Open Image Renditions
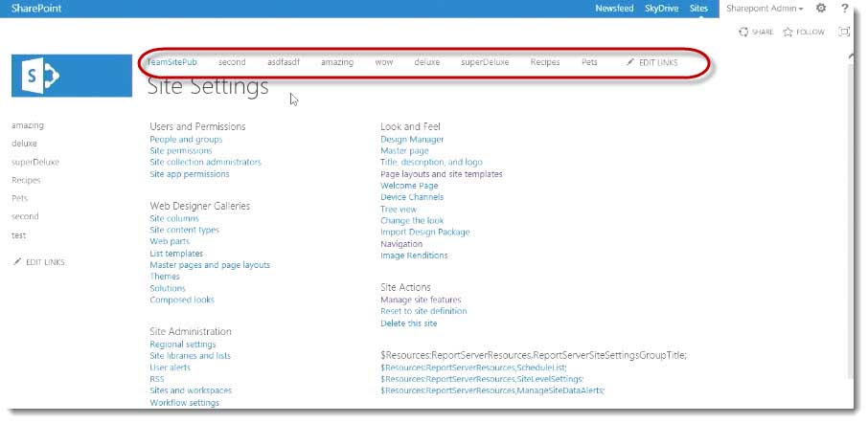Viewport: 868px width, 423px height. [414, 256]
